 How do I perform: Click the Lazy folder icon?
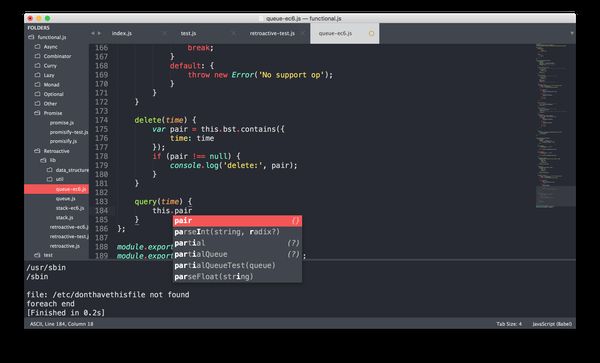coord(38,75)
